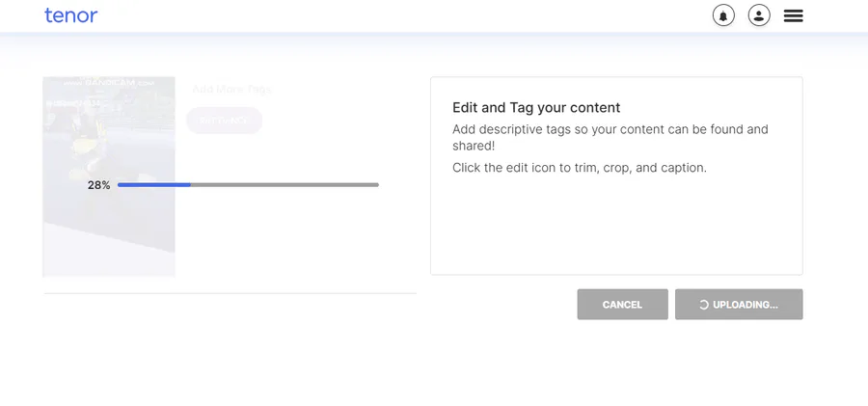Open the notifications bell
The width and height of the screenshot is (868, 406).
tap(723, 15)
